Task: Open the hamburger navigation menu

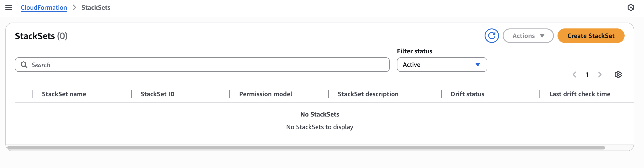Action: (x=9, y=7)
